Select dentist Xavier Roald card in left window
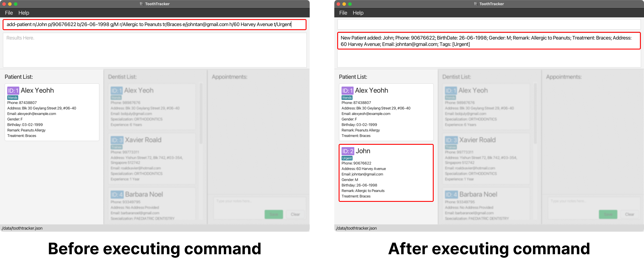This screenshot has height=258, width=644. [x=152, y=159]
